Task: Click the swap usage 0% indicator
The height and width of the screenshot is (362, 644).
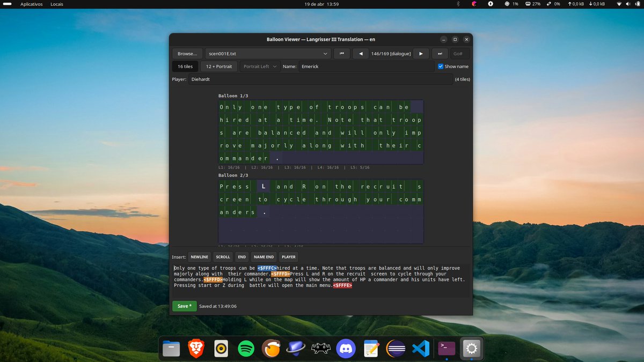Action: point(553,4)
